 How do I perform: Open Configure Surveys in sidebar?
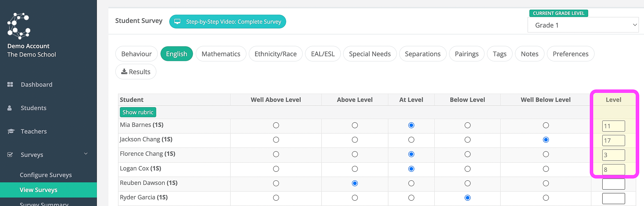46,175
